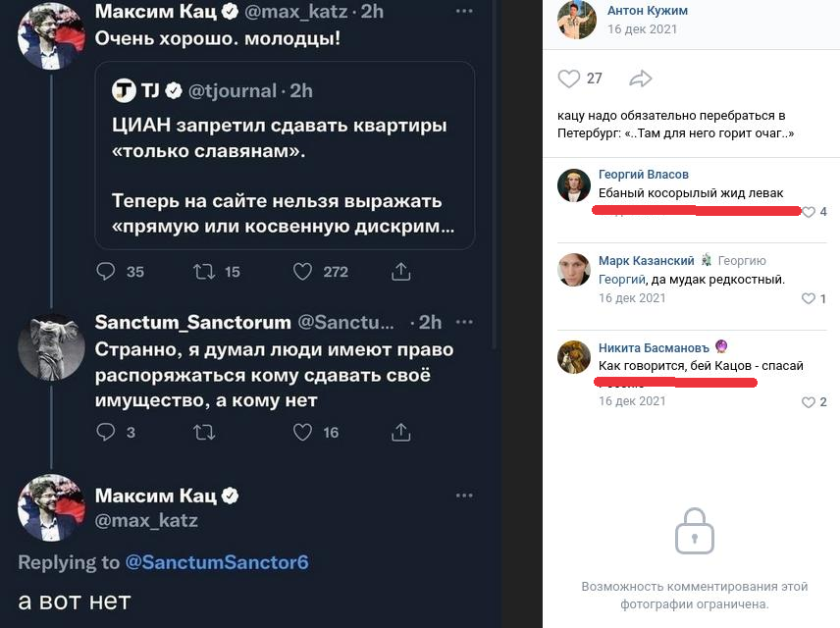
Task: Share the VK photo via arrow icon
Action: pyautogui.click(x=641, y=78)
